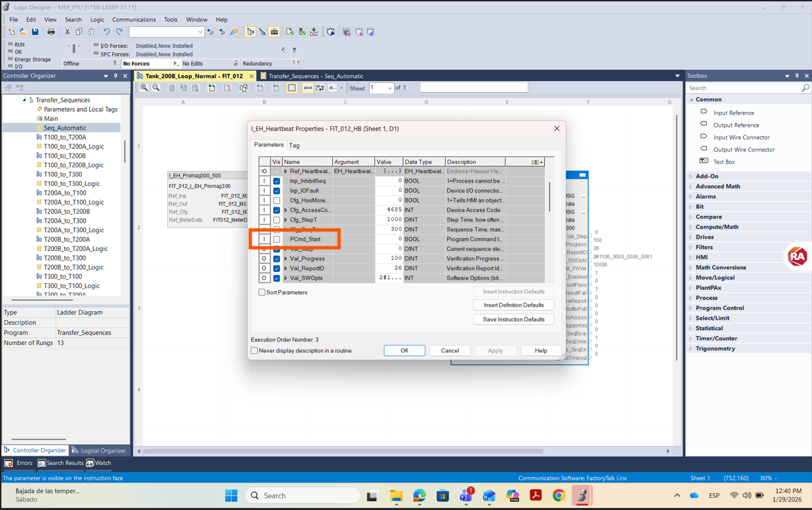
Task: Click the Toolbox briefcase toolbar icon
Action: tap(274, 32)
